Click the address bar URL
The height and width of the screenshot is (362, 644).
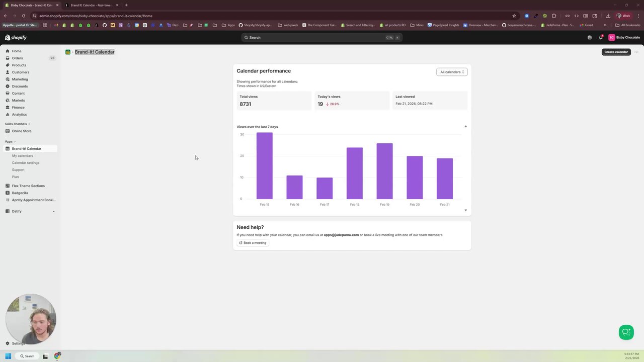(96, 16)
